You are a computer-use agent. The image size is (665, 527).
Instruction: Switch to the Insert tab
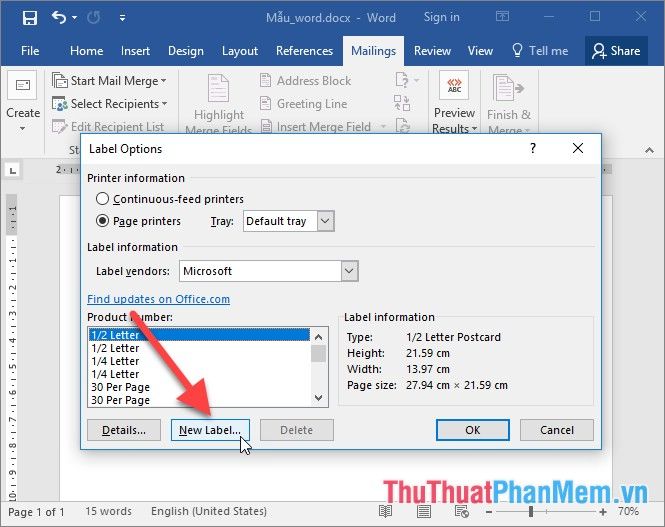pyautogui.click(x=135, y=51)
